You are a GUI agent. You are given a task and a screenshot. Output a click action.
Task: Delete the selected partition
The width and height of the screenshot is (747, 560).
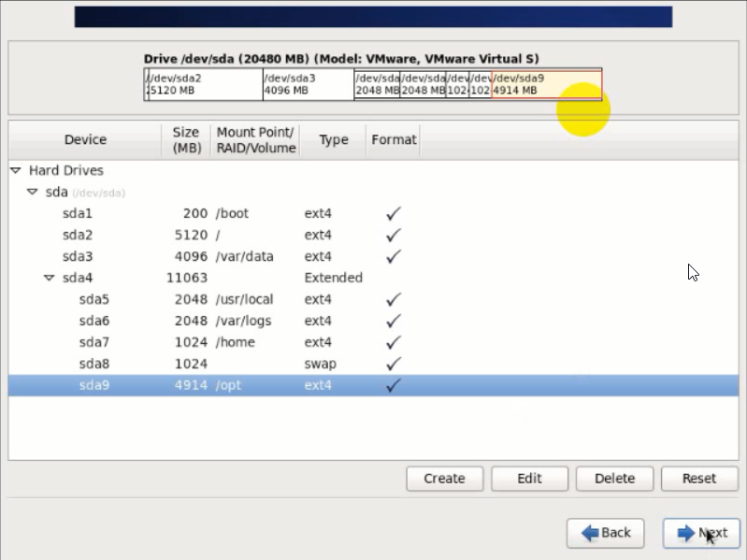click(614, 478)
